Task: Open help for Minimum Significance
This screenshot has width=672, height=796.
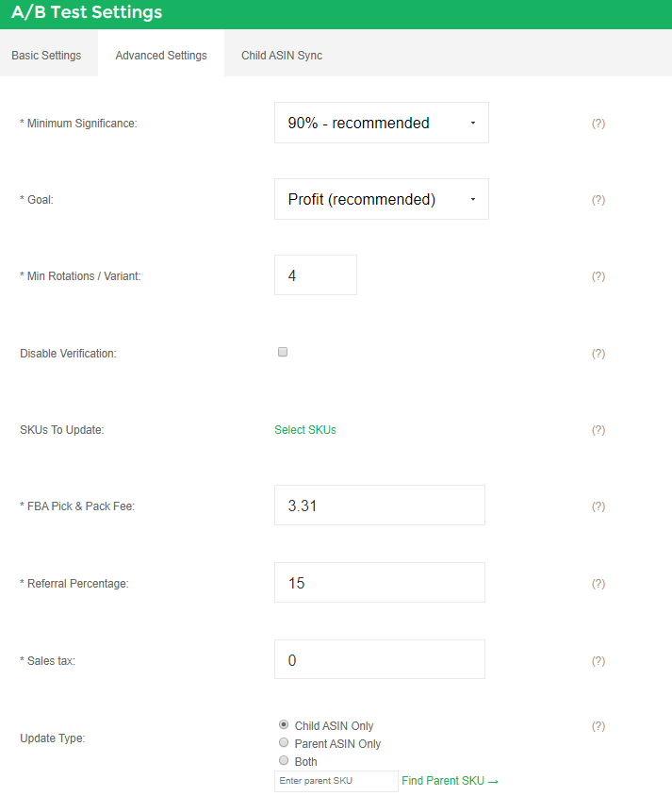Action: pos(598,124)
